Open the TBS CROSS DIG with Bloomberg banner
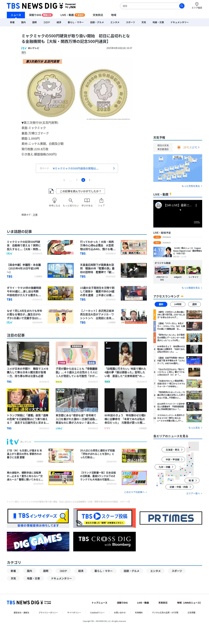209x644 pixels. click(x=104, y=541)
